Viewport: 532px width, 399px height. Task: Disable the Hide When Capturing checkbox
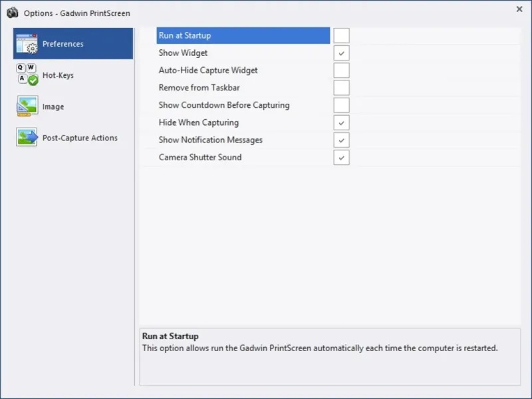[341, 122]
